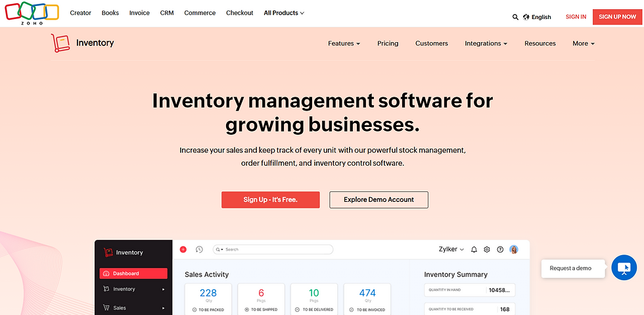Open the Commerce product link

click(200, 13)
